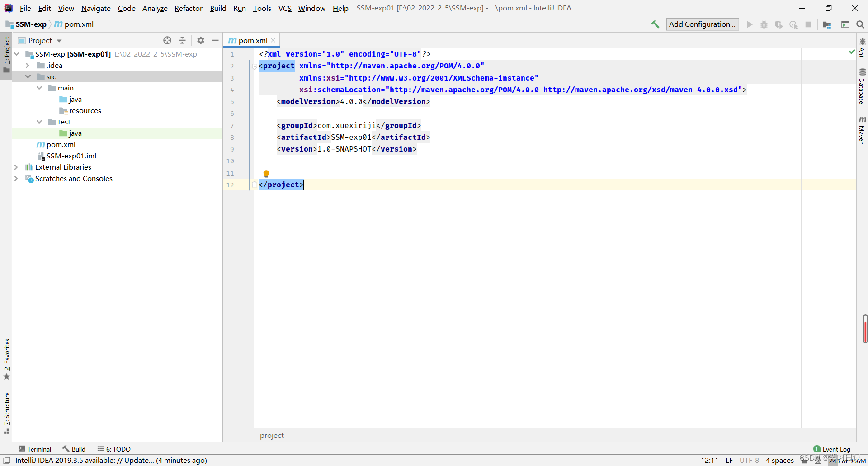Select SSM-exp01.iml file in tree
The image size is (868, 466).
coord(71,156)
